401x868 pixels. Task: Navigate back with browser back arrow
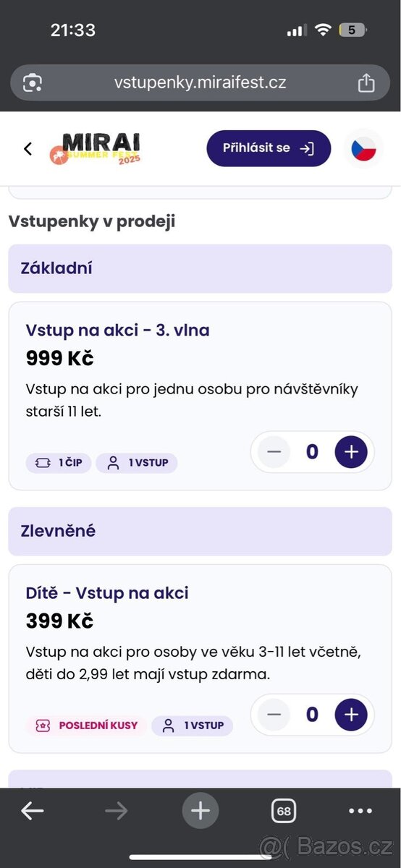point(33,811)
